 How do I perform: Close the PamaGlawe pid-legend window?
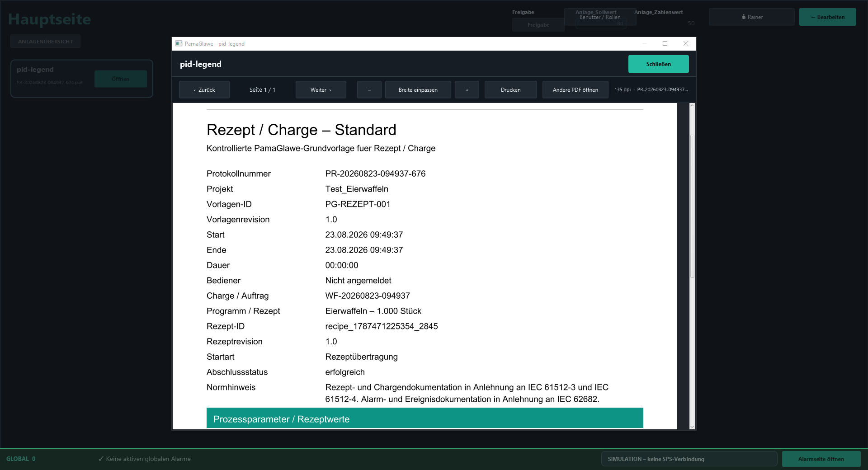click(686, 44)
